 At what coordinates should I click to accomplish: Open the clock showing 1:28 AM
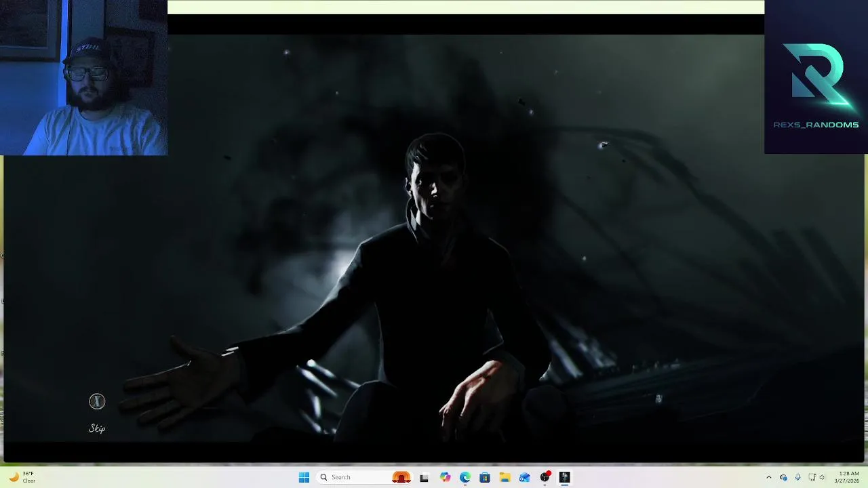848,477
